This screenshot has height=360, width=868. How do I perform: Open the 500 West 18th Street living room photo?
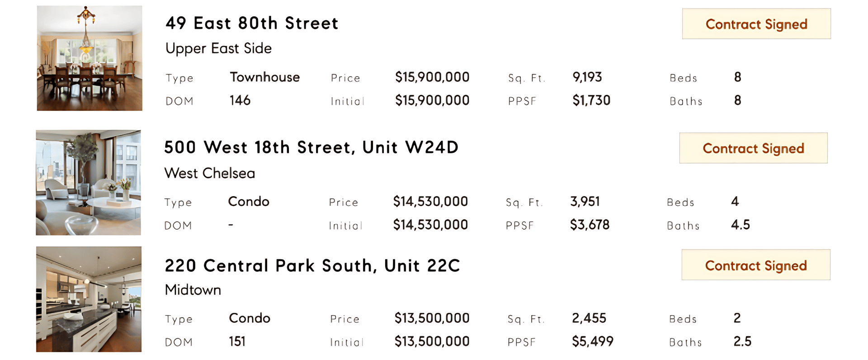pos(89,183)
